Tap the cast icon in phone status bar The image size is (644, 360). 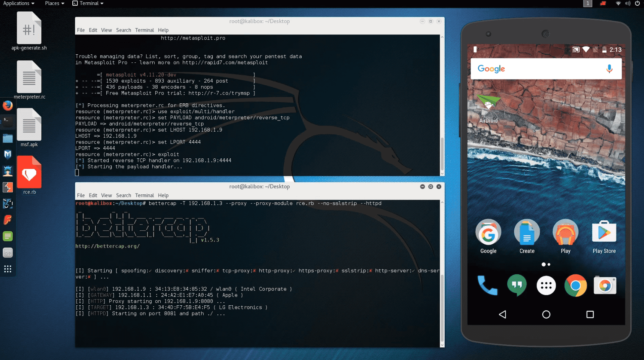tap(576, 50)
